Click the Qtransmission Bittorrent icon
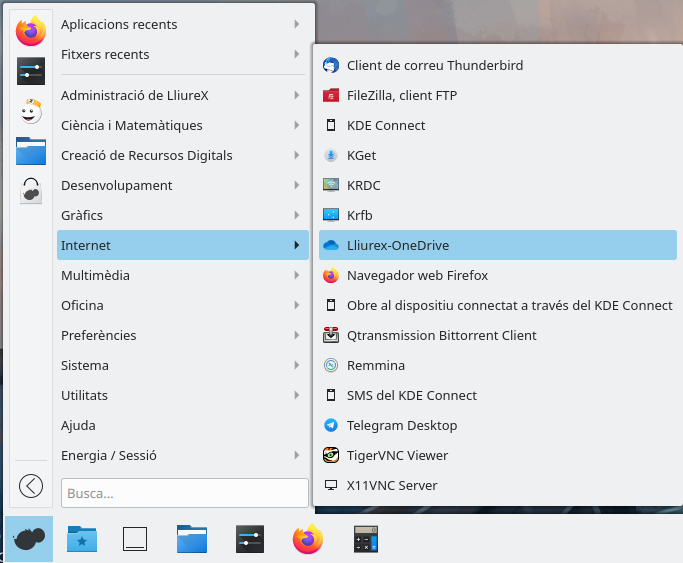 pyautogui.click(x=331, y=336)
